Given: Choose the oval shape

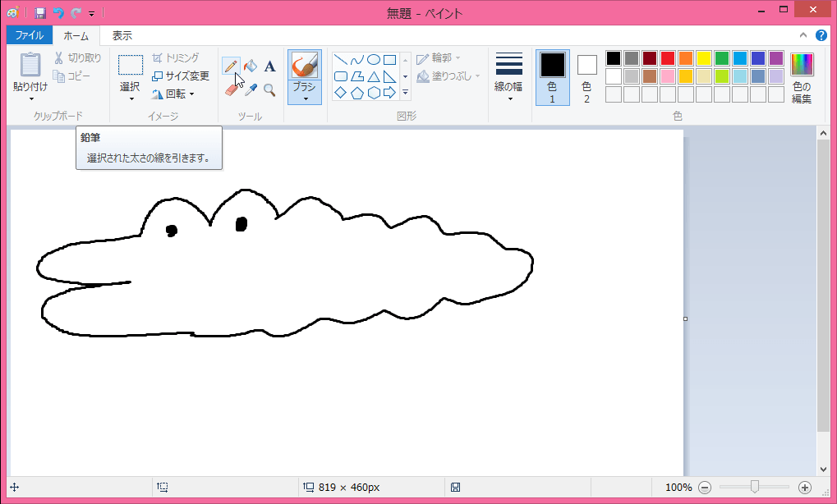Looking at the screenshot, I should click(x=374, y=60).
